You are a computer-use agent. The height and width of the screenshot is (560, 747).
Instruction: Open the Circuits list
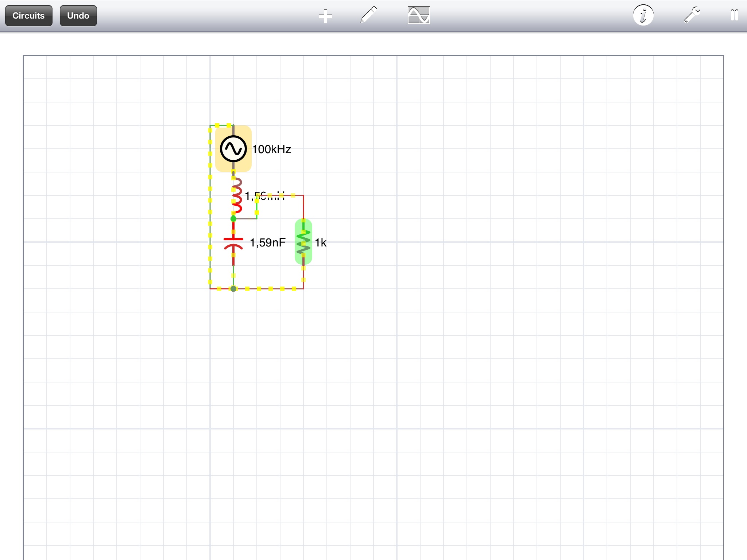(28, 16)
